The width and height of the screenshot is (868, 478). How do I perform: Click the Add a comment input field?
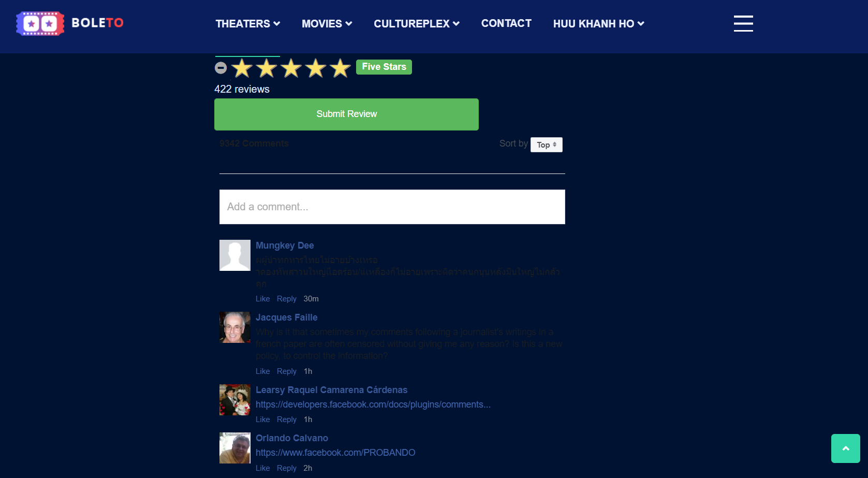click(392, 207)
